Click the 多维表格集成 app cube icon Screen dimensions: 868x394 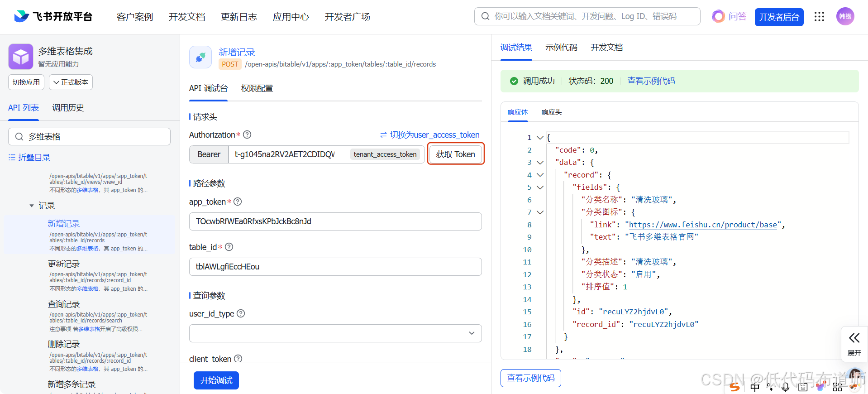[x=21, y=57]
